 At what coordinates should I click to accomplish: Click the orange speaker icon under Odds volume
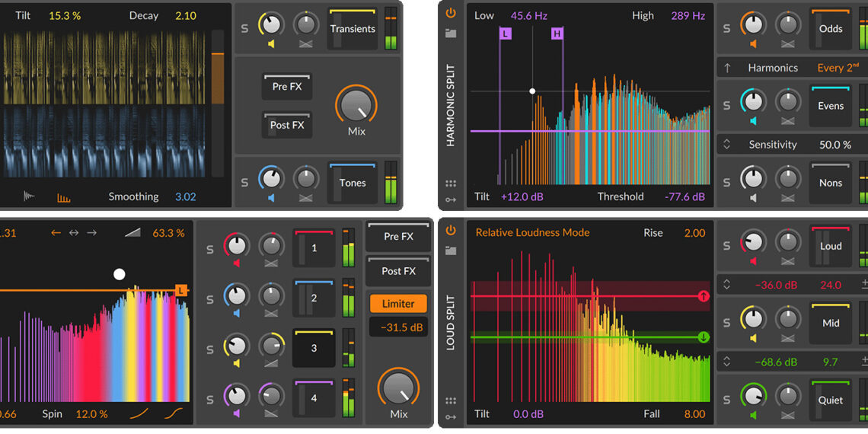[753, 44]
